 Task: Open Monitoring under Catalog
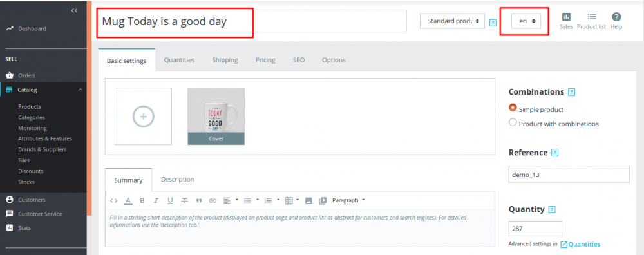coord(32,128)
